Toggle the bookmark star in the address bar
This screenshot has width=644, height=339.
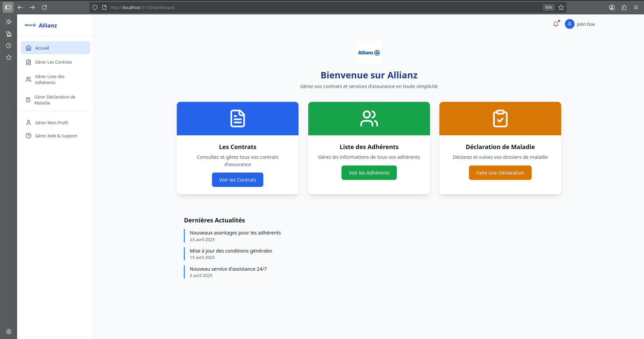561,7
